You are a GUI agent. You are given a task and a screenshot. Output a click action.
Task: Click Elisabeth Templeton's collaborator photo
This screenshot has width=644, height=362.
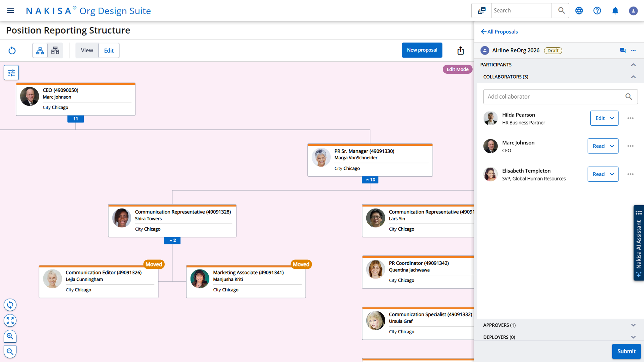pos(490,174)
